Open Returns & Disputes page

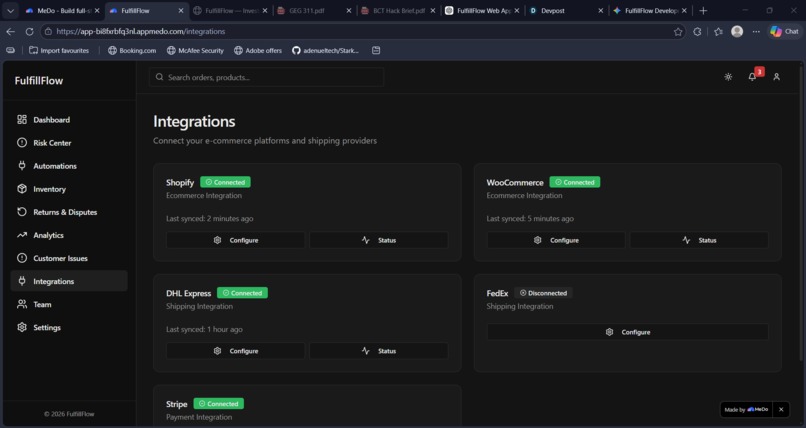69,212
